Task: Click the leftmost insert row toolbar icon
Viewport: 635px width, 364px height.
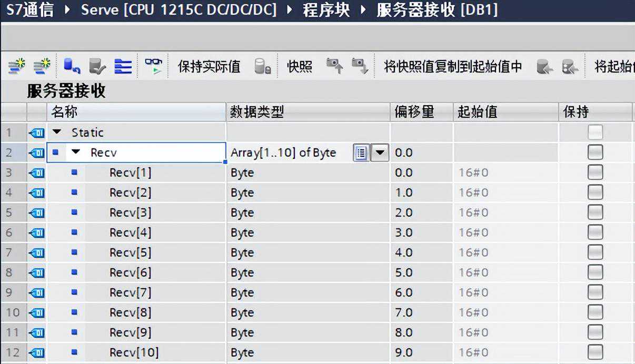Action: pos(16,66)
